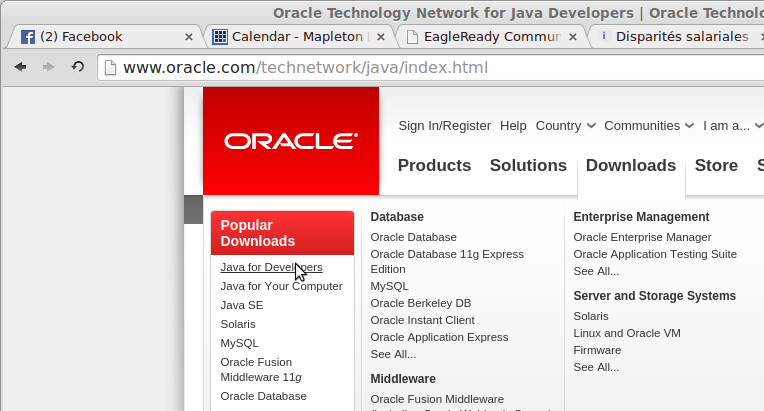Open Java for Developers link
764x411 pixels.
271,267
